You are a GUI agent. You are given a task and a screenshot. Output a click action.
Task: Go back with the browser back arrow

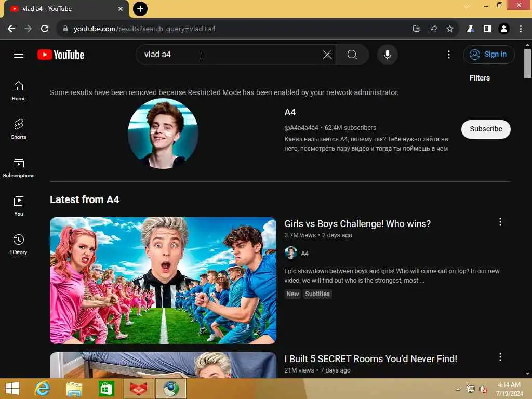(x=11, y=29)
